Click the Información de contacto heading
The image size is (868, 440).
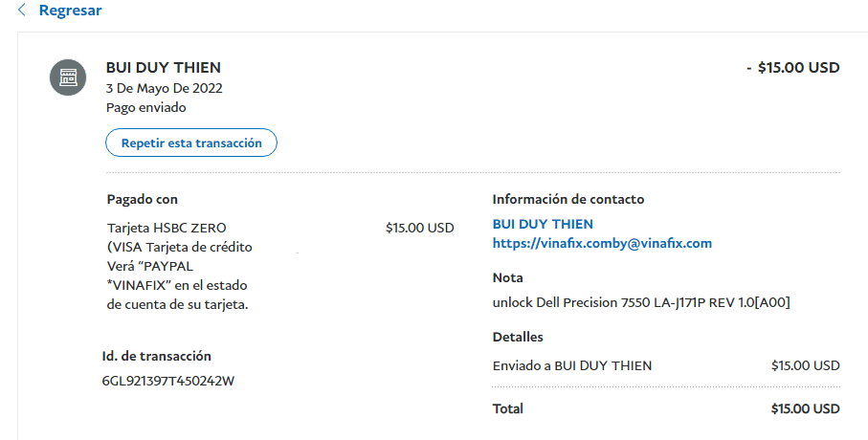(x=568, y=199)
